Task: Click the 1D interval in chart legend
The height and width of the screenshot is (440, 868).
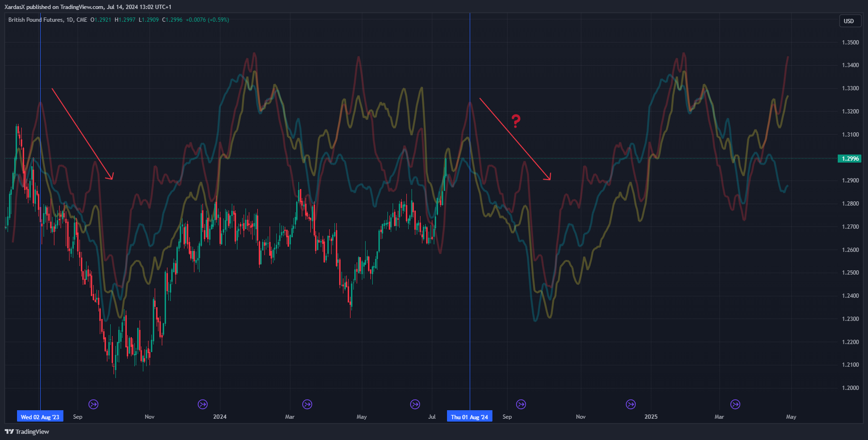Action: click(70, 20)
